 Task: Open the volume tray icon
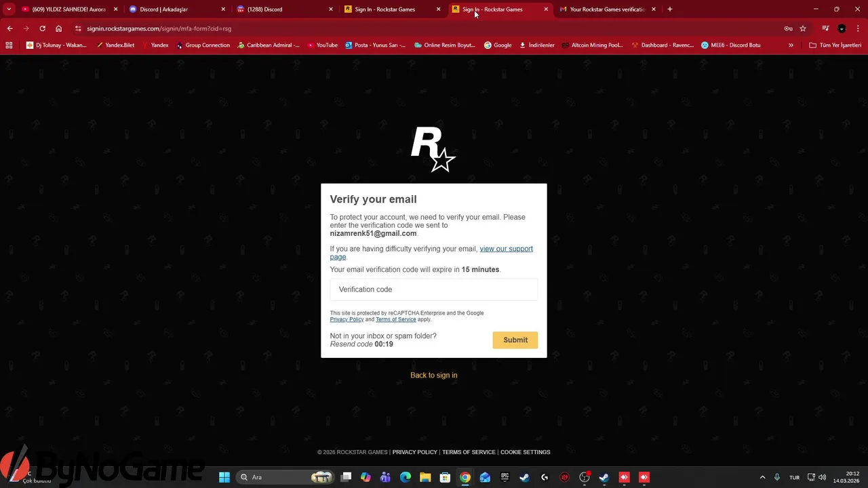(823, 477)
